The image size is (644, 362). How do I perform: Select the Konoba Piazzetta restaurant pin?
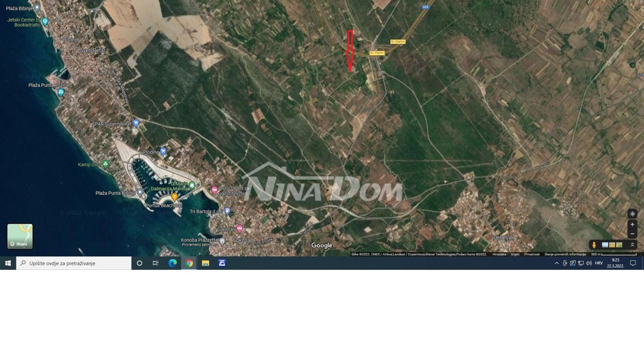(x=222, y=241)
